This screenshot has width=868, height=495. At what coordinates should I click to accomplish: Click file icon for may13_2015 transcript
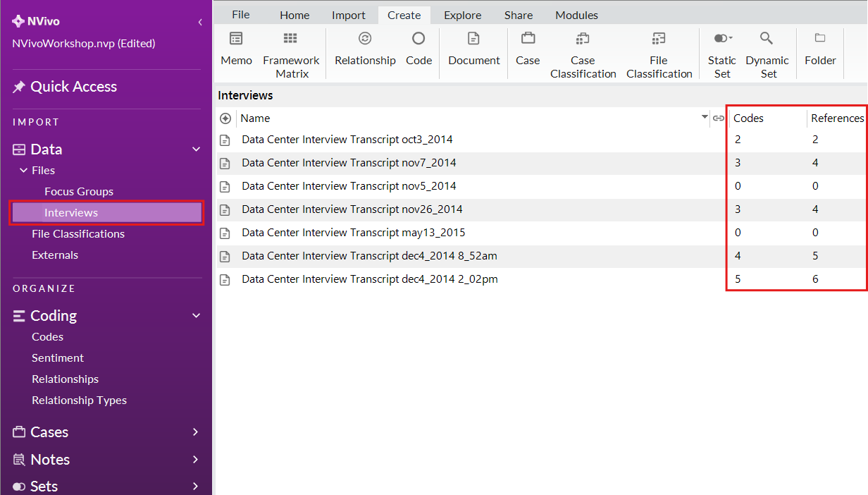point(225,233)
